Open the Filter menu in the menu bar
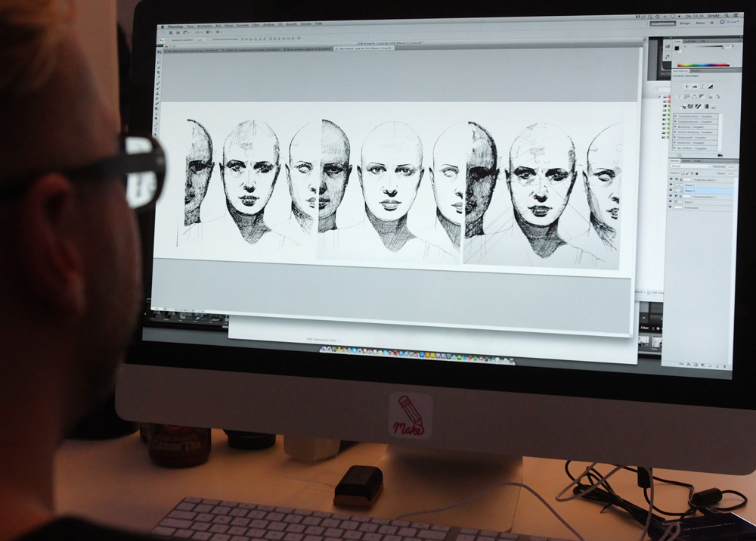Screen dimensions: 756x541 click(254, 25)
